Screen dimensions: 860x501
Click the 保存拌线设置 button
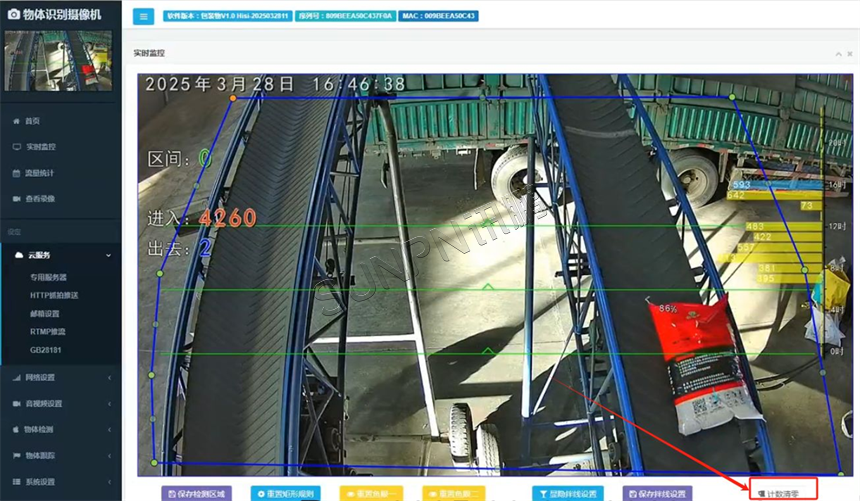[657, 493]
